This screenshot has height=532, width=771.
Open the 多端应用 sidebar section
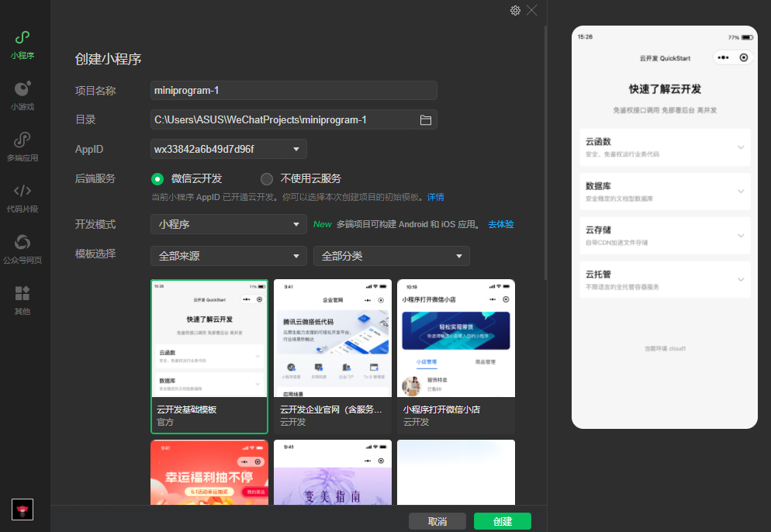coord(22,147)
